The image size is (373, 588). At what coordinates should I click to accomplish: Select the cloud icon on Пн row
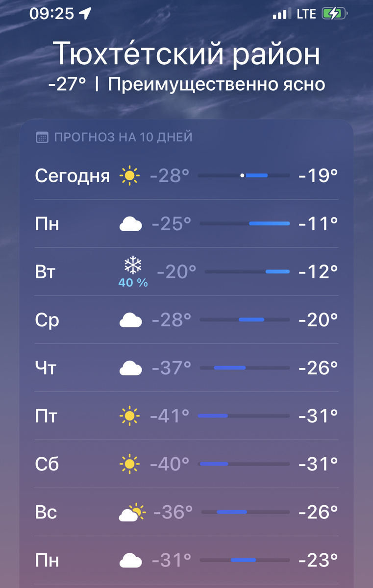130,223
